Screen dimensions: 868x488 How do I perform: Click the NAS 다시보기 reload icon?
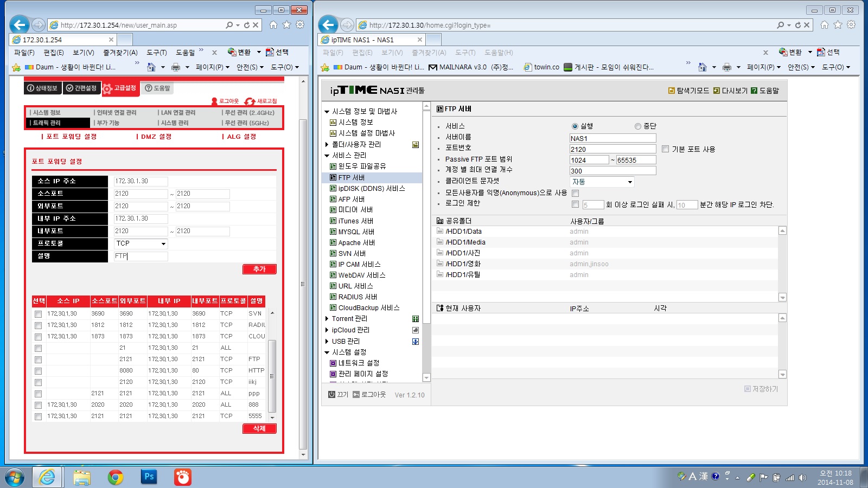point(717,91)
